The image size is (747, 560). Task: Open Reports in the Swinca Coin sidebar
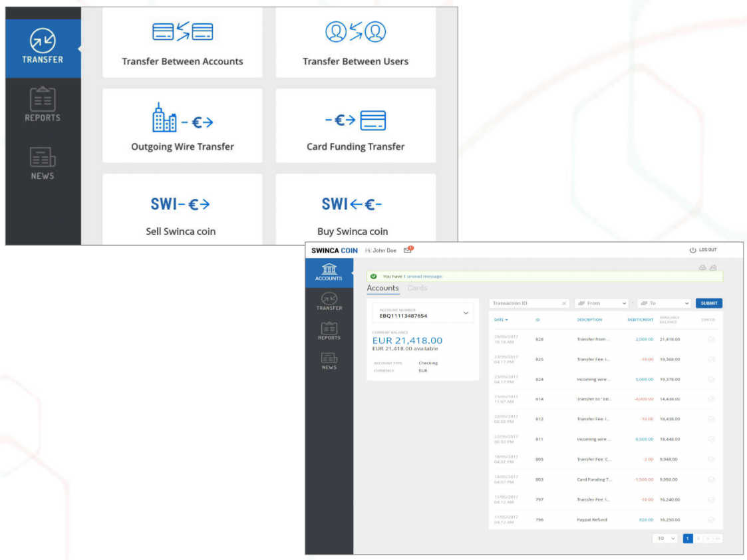329,331
